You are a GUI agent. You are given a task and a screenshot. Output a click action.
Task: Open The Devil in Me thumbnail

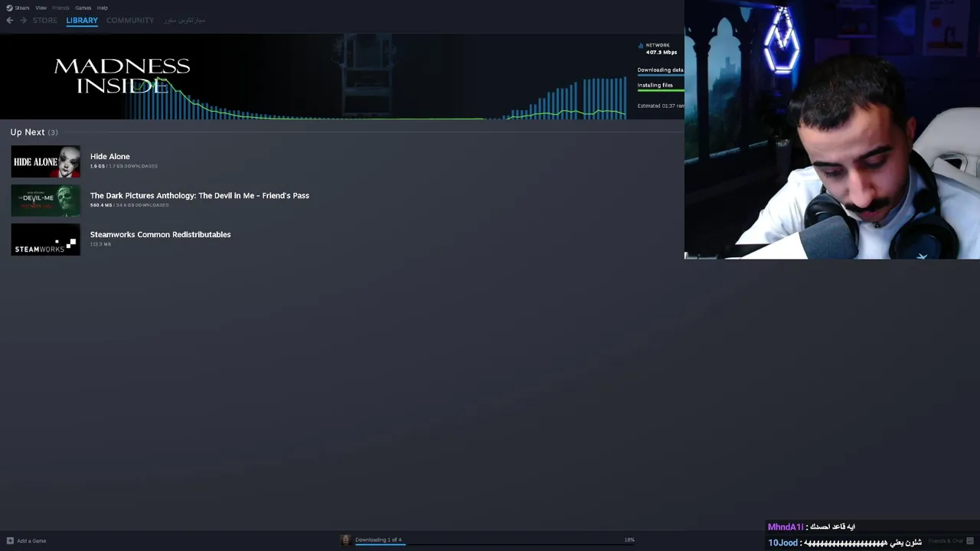pyautogui.click(x=45, y=201)
